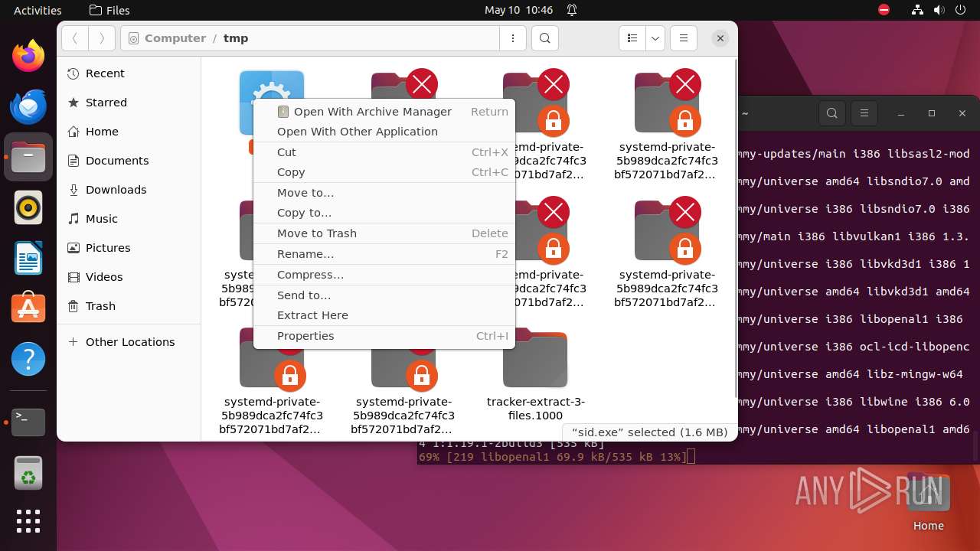
Task: Select Move to Trash
Action: point(384,233)
